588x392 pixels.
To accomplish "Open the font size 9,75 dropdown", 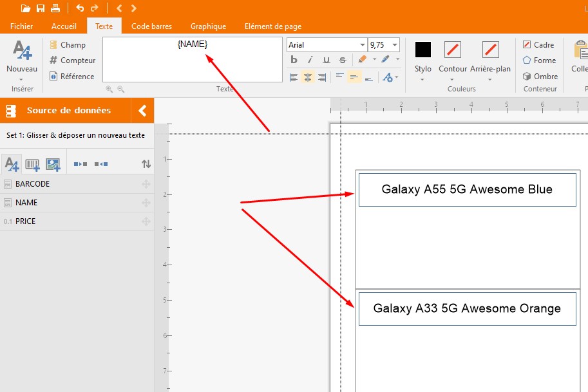I will 394,45.
